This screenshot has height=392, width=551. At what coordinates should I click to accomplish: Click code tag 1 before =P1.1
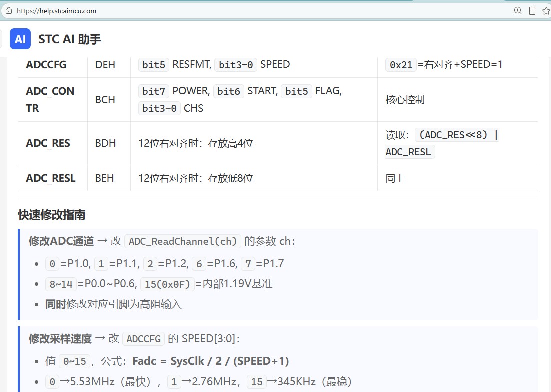coord(101,264)
